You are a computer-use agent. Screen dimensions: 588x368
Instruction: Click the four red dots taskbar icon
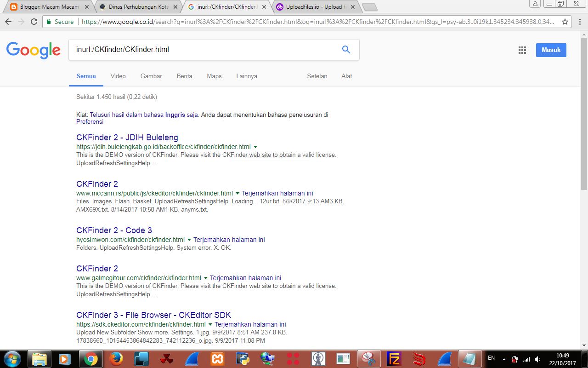tap(293, 359)
